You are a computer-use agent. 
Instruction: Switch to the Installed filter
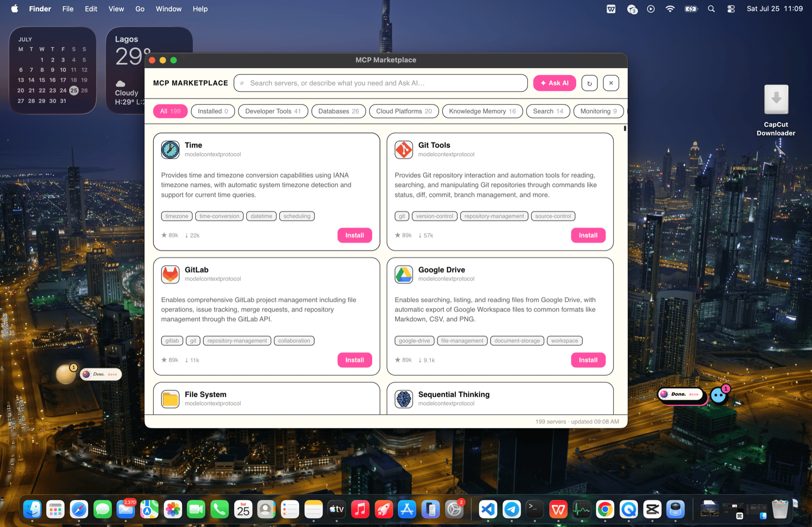[x=213, y=111]
